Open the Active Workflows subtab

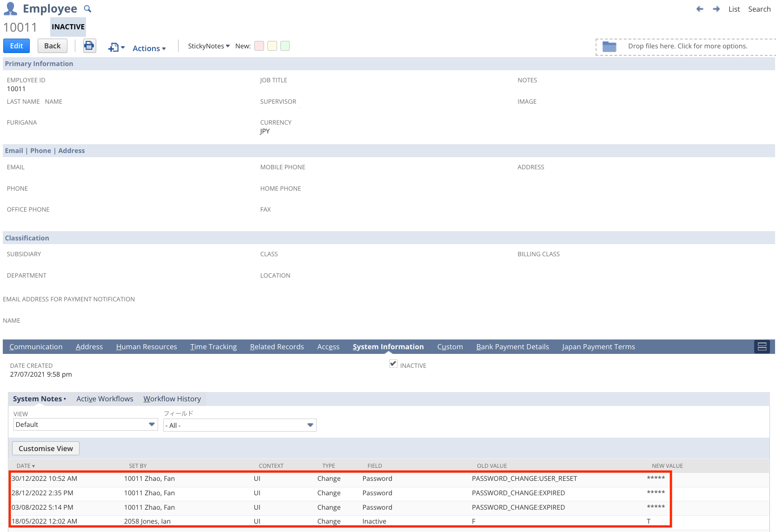click(x=105, y=399)
